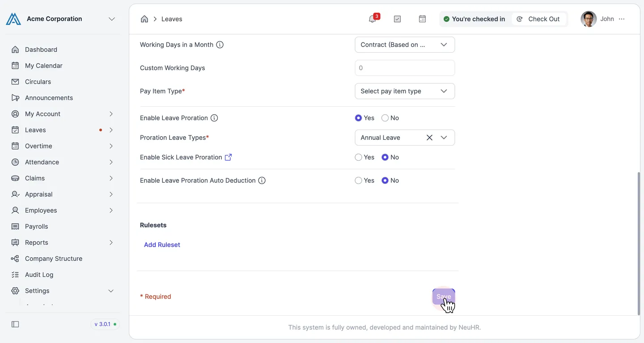Select No for Enable Sick Leave Proration
This screenshot has height=343, width=644.
click(385, 157)
